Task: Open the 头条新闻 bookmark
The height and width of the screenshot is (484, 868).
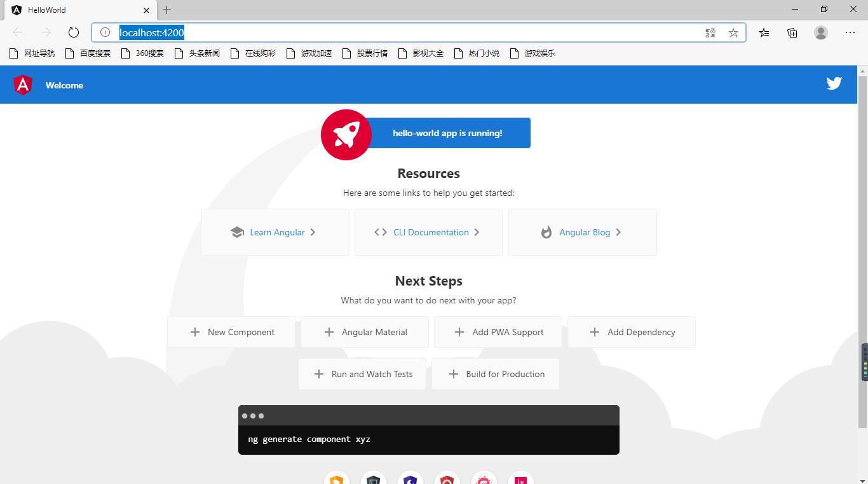Action: [x=197, y=53]
